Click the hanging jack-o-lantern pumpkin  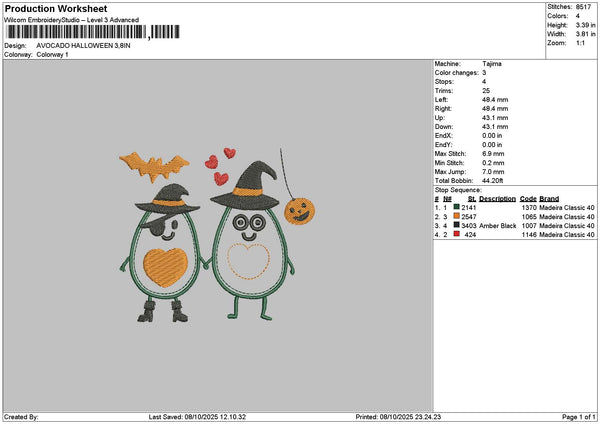tap(299, 211)
